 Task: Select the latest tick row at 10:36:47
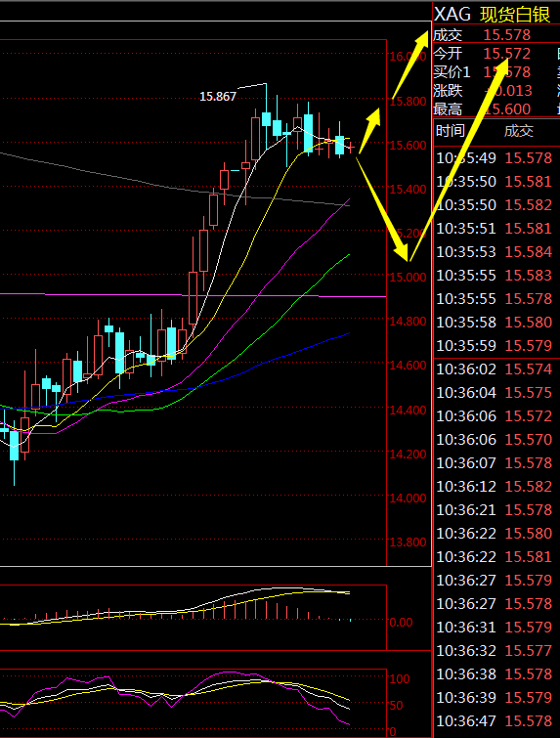(495, 721)
